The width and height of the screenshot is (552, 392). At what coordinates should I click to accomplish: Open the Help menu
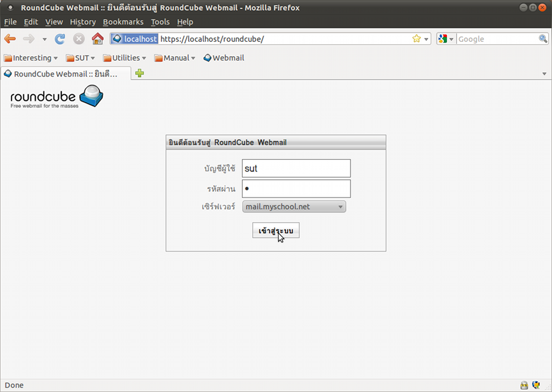[185, 22]
